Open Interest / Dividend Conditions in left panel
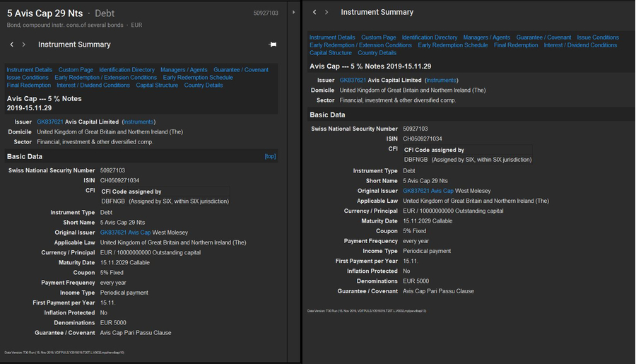This screenshot has width=636, height=364. point(93,86)
